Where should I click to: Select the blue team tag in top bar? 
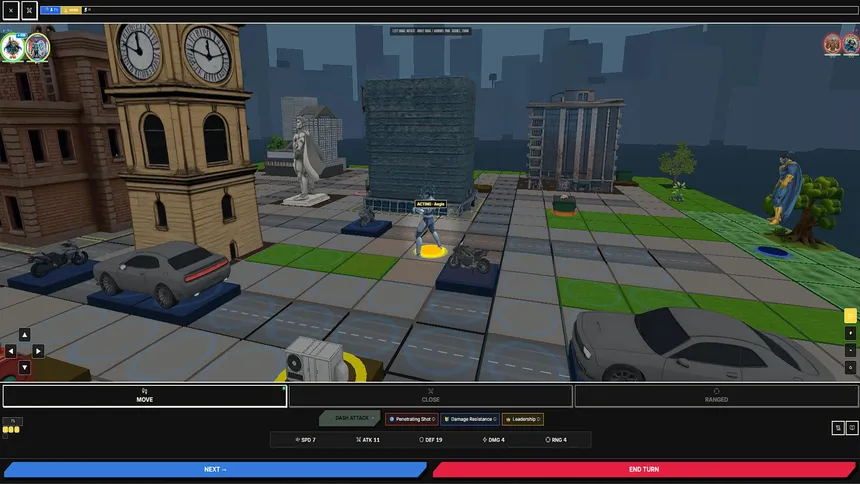tap(50, 10)
